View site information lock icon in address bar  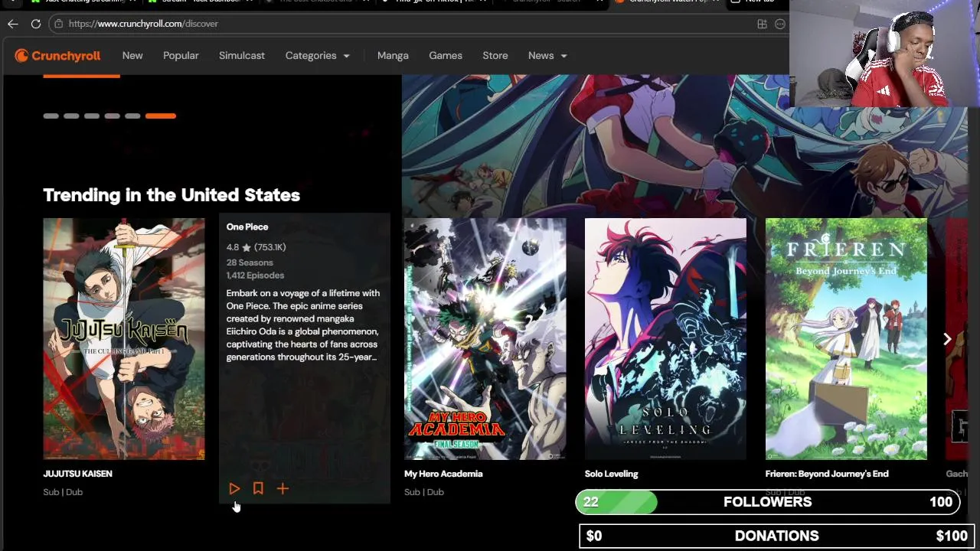click(59, 24)
